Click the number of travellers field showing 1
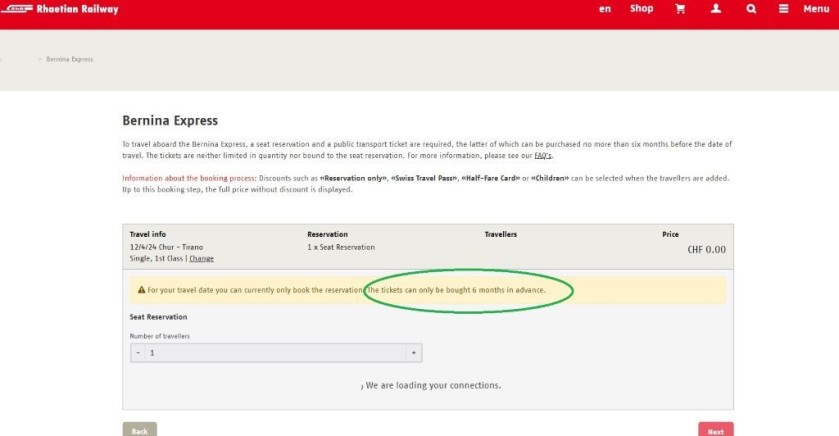Viewport: 839px width, 436px height. click(x=276, y=353)
